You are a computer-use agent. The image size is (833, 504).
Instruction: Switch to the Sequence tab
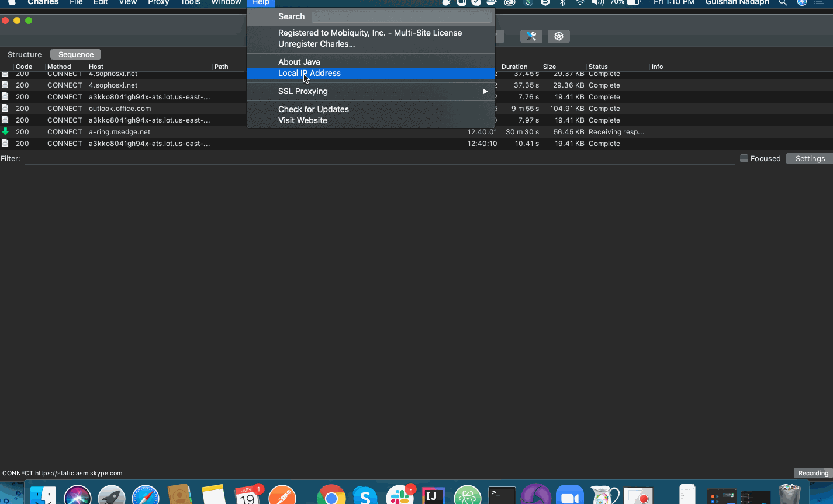(x=76, y=54)
